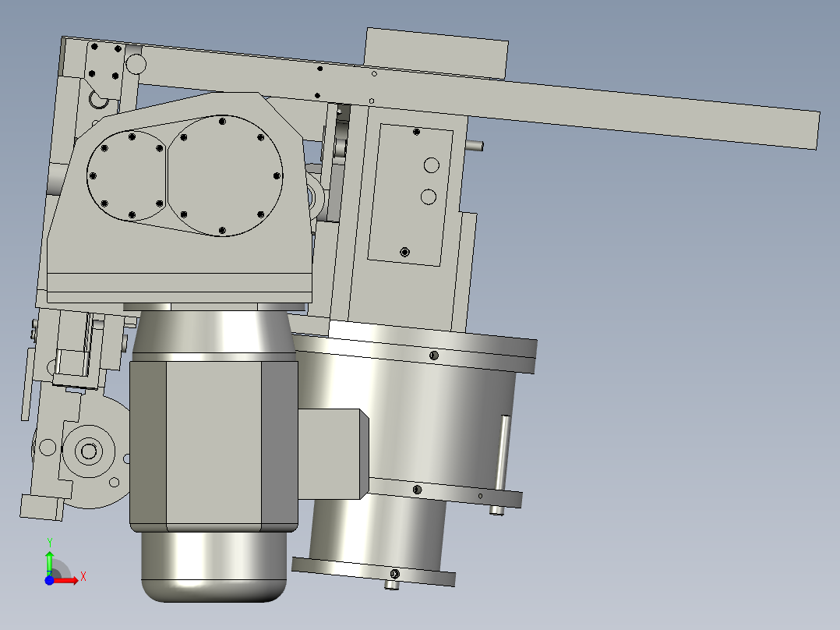The image size is (840, 630).
Task: Select the vertical handle bar on the drum
Action: [x=503, y=453]
